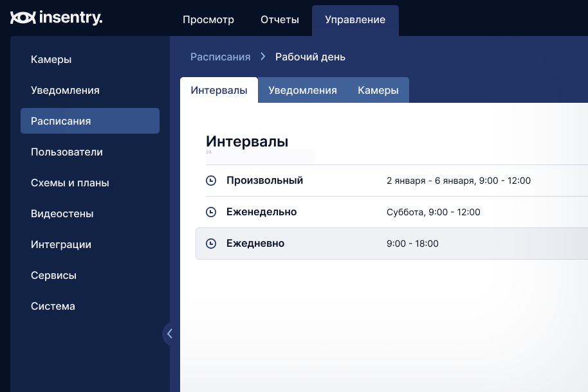This screenshot has height=392, width=588.
Task: Select the Интервалы tab
Action: tap(219, 90)
